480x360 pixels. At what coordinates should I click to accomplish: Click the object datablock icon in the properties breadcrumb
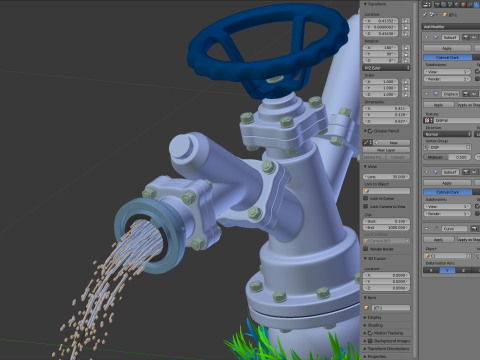point(432,15)
